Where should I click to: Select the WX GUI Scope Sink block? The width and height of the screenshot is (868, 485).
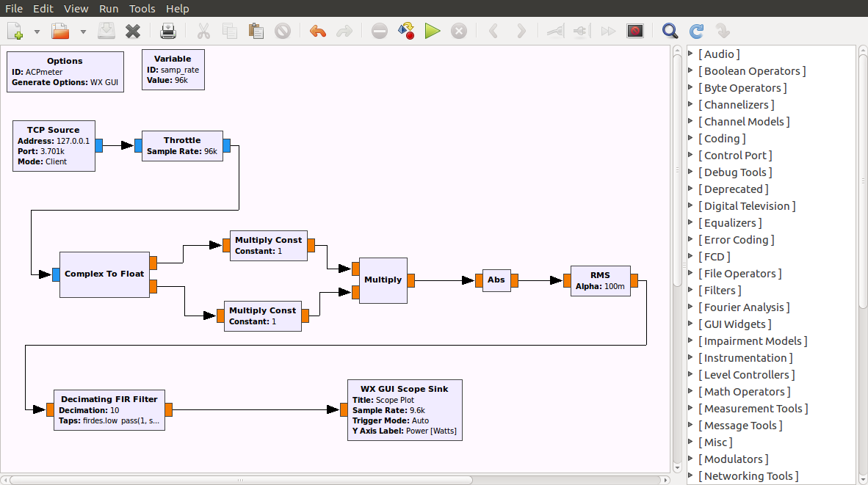point(405,409)
